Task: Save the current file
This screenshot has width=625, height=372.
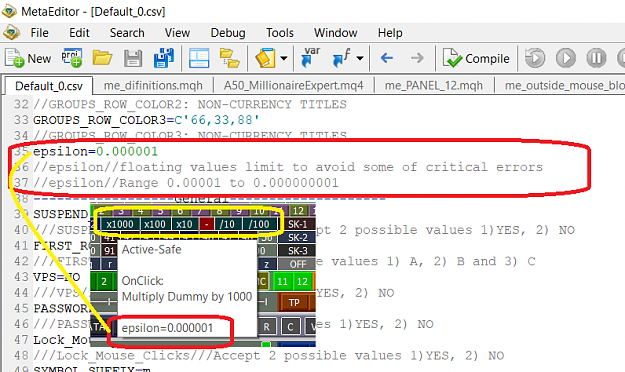Action: (x=133, y=58)
